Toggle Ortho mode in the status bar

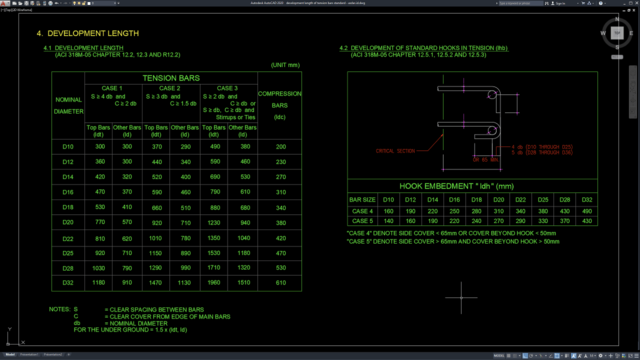(525, 356)
